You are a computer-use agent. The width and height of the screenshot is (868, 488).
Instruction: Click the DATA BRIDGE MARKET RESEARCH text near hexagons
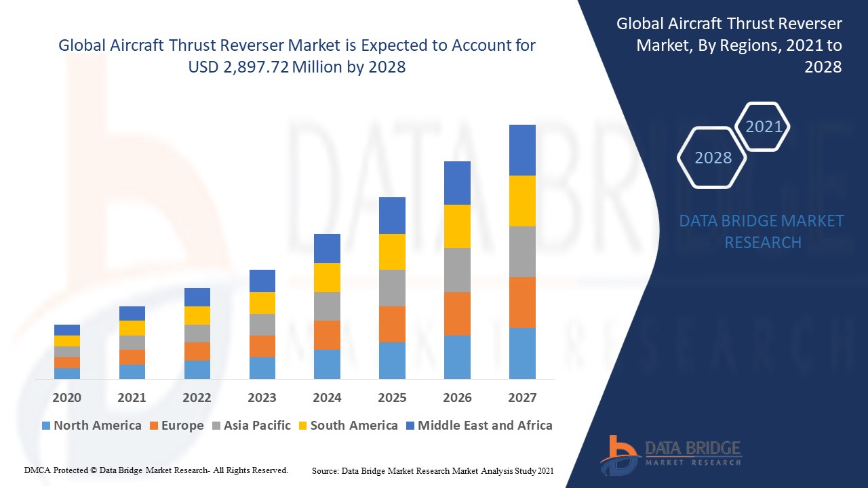[x=763, y=231]
